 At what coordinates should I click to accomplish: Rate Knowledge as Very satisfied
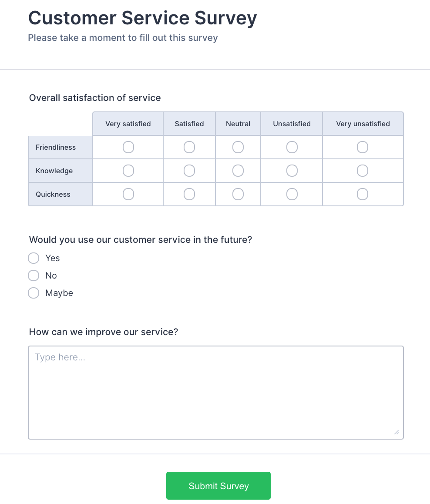click(x=128, y=171)
